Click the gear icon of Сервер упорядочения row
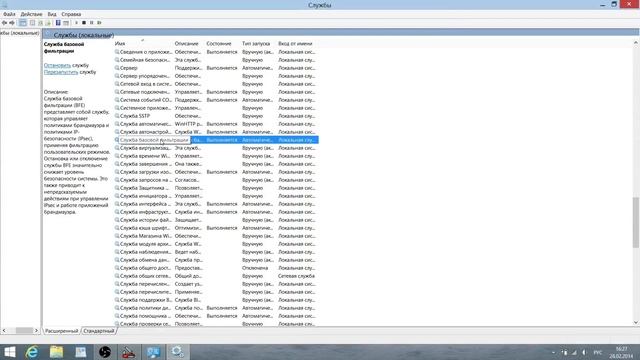 pyautogui.click(x=117, y=76)
